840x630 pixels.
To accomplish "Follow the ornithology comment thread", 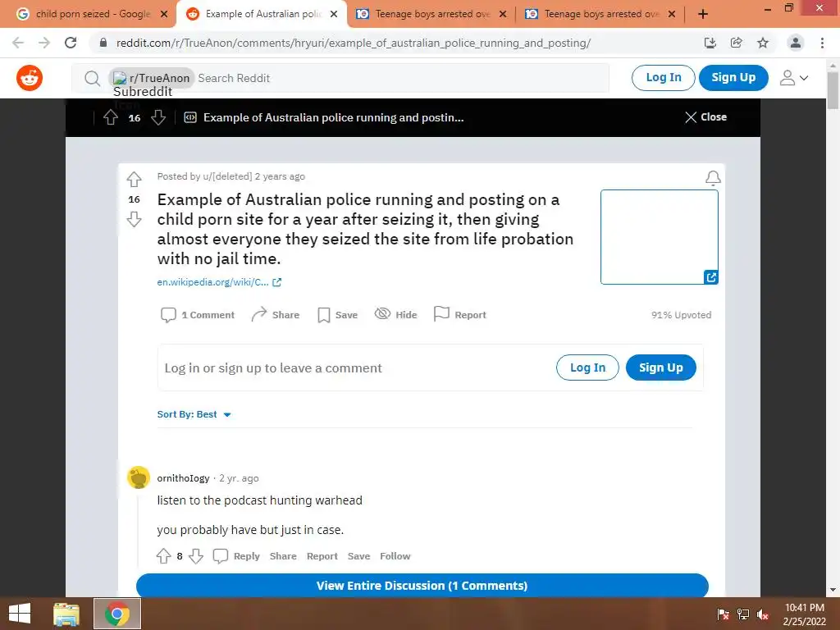I will (395, 556).
